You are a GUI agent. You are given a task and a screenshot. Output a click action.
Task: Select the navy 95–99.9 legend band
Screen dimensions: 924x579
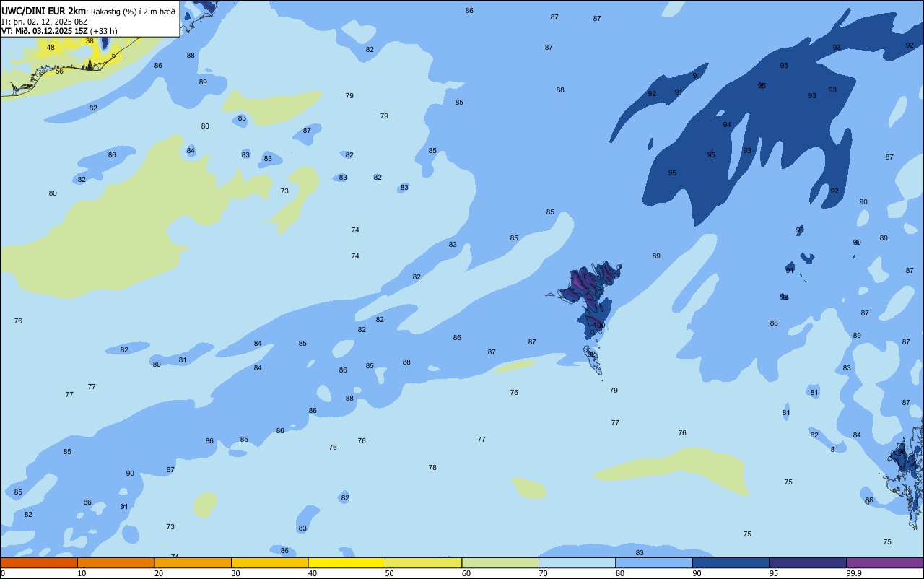pyautogui.click(x=808, y=562)
